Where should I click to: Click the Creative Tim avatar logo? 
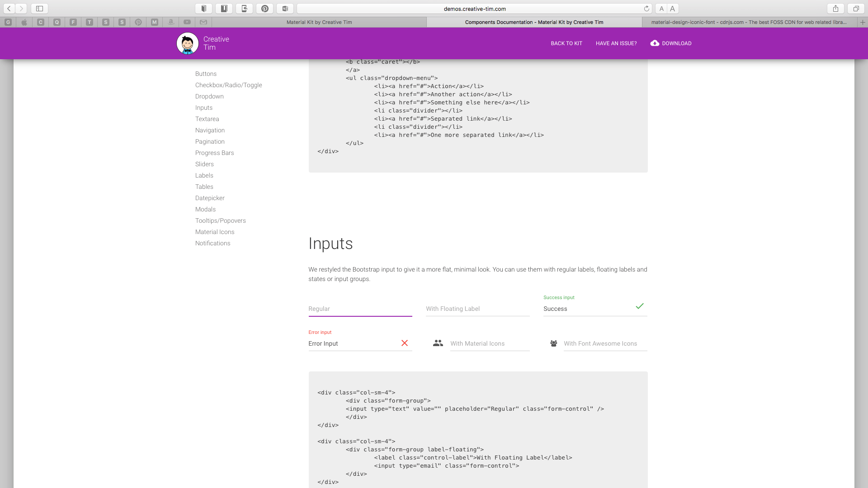pyautogui.click(x=187, y=43)
